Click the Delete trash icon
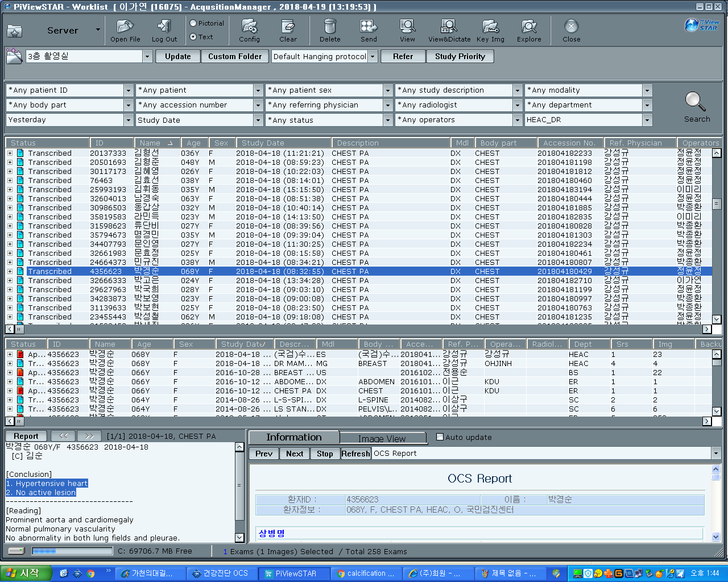This screenshot has height=582, width=728. pyautogui.click(x=330, y=27)
